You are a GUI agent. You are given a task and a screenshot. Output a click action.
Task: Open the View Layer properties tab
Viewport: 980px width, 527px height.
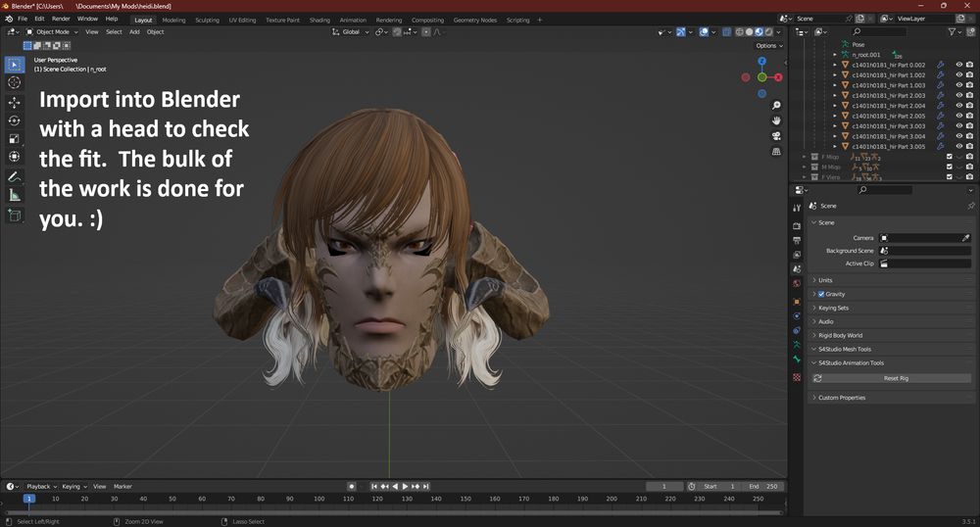pyautogui.click(x=796, y=255)
